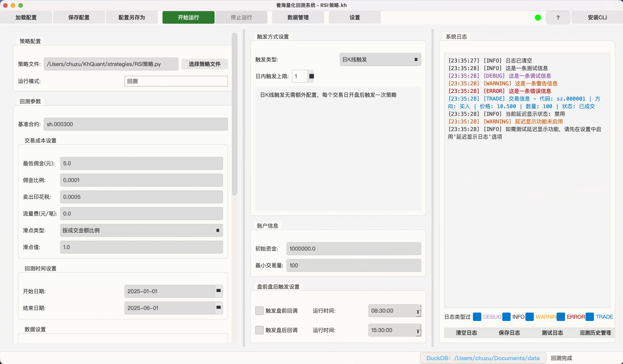Click the 卖出印花税 field showing 0.0005
The image size is (623, 364).
tap(141, 197)
